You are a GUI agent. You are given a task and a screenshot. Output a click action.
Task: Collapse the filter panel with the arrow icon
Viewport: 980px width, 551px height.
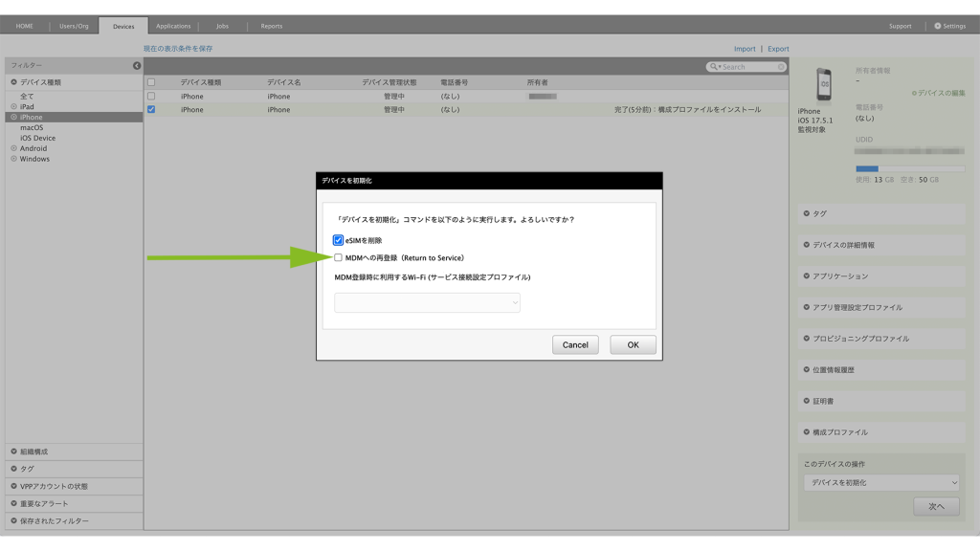(136, 66)
